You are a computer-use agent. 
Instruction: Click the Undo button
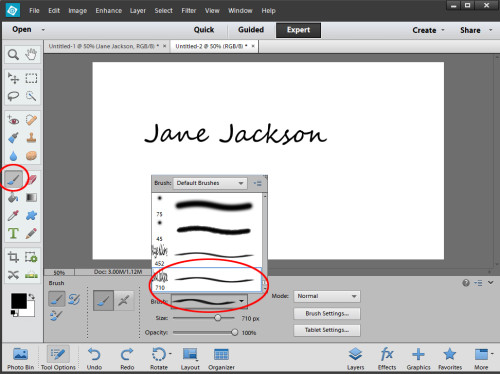click(x=94, y=358)
